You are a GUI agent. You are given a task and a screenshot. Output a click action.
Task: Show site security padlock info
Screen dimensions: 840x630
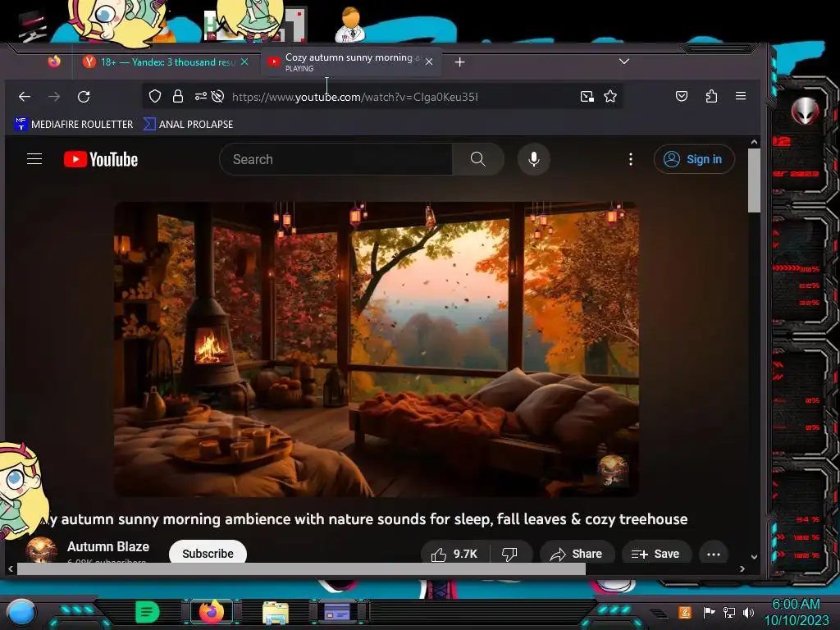[x=178, y=97]
